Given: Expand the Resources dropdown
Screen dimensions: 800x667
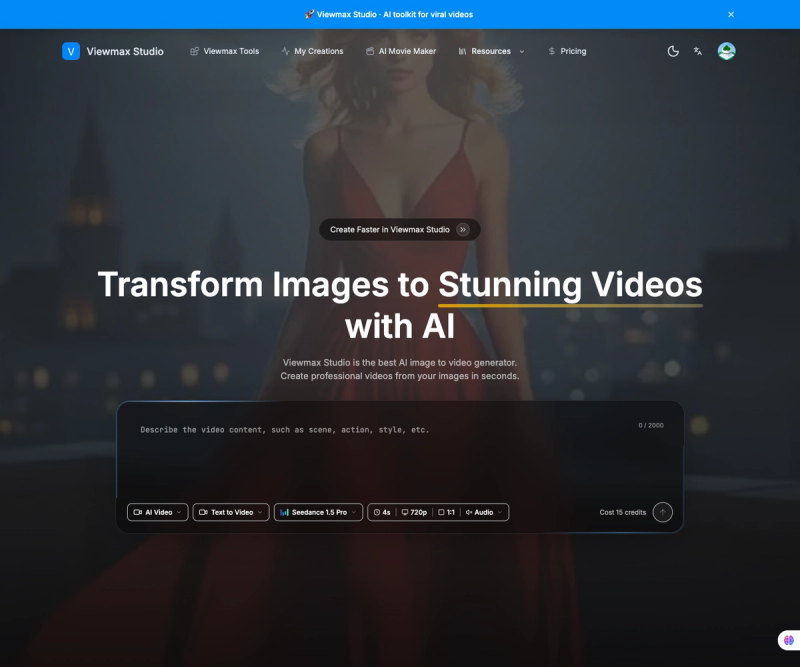Looking at the screenshot, I should click(491, 51).
